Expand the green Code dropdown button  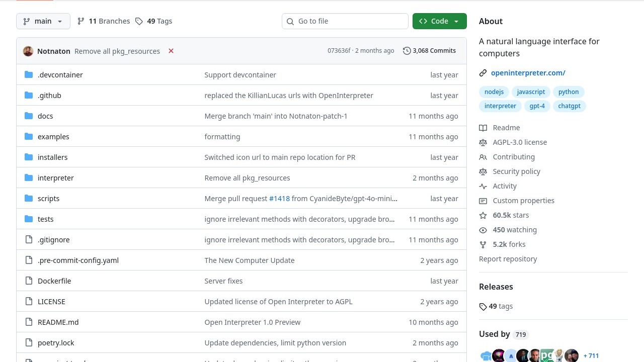click(439, 21)
